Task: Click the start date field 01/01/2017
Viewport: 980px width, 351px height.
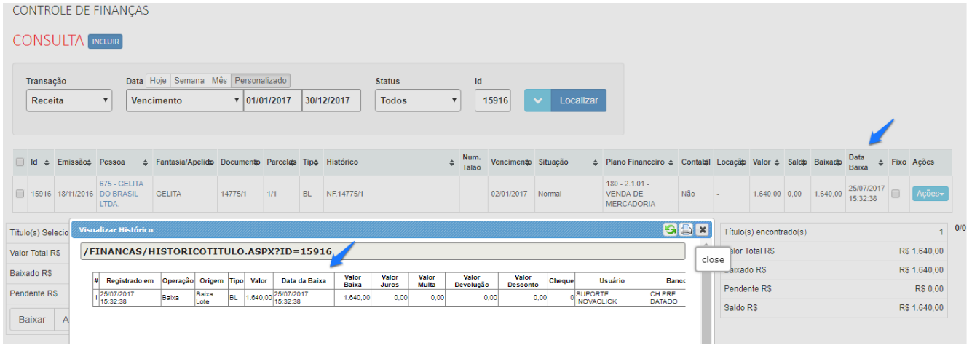Action: coord(272,100)
